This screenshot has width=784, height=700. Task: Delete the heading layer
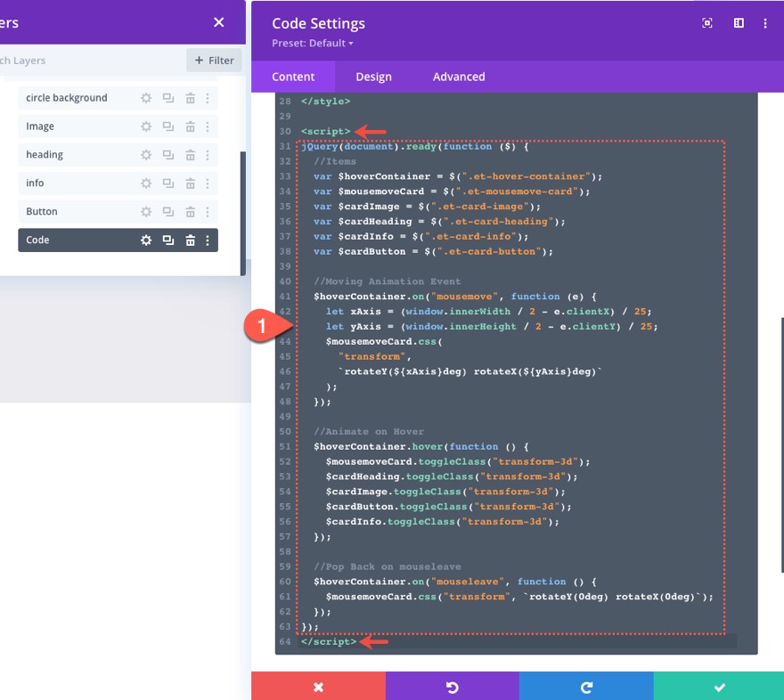click(190, 155)
